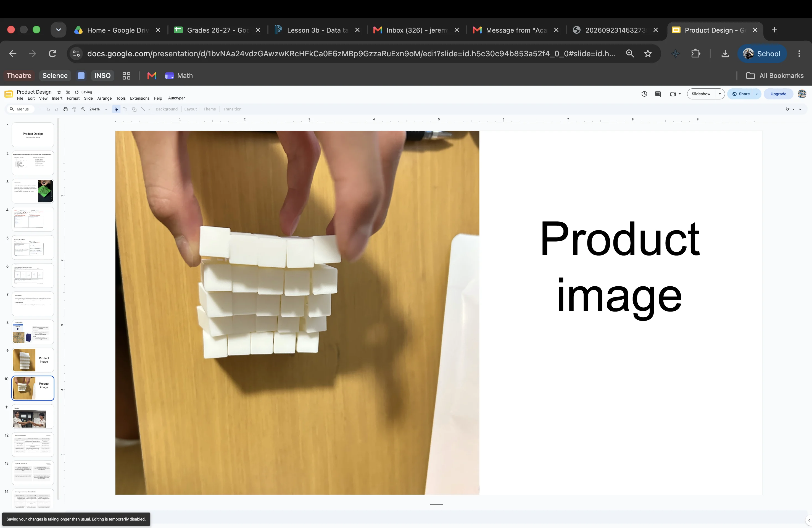Select the shape tool

[134, 109]
